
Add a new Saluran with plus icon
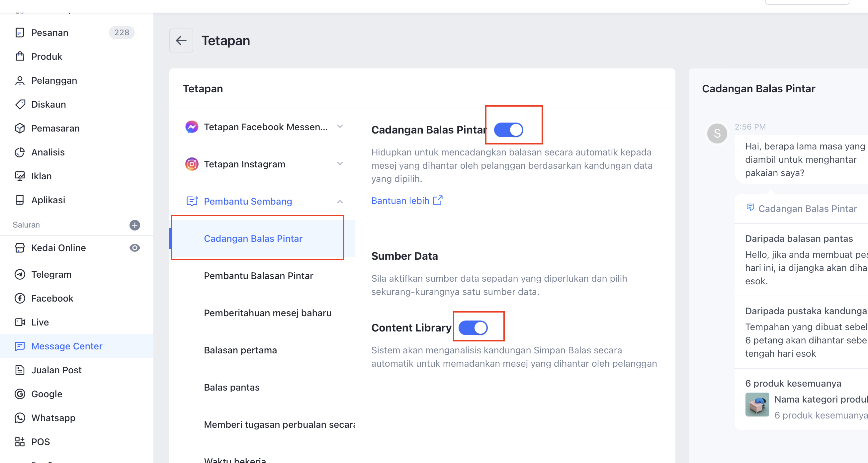[135, 225]
